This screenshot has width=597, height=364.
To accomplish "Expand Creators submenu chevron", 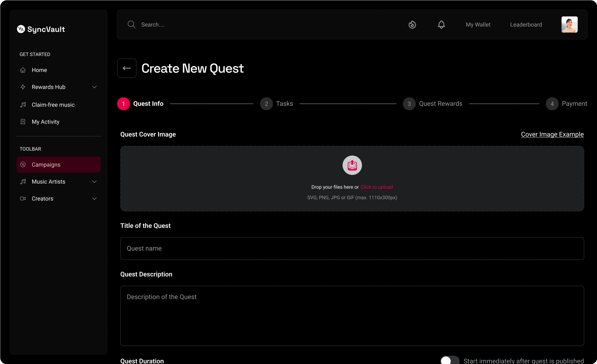I will 94,198.
